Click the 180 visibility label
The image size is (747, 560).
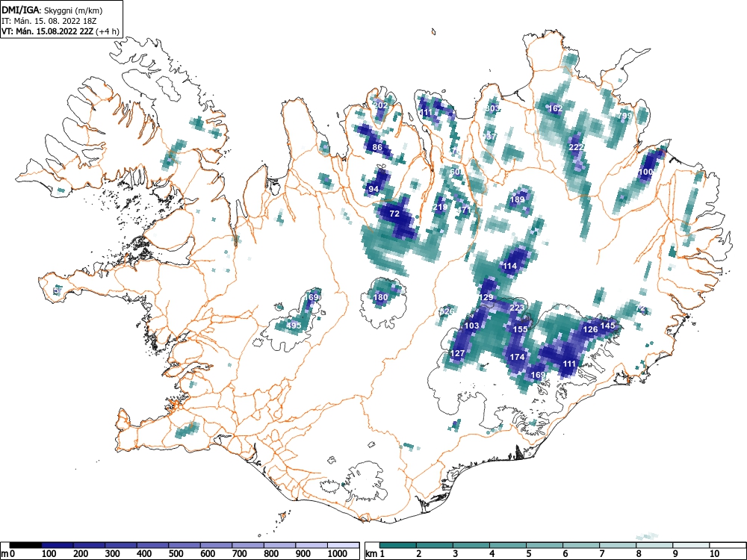[x=381, y=298]
